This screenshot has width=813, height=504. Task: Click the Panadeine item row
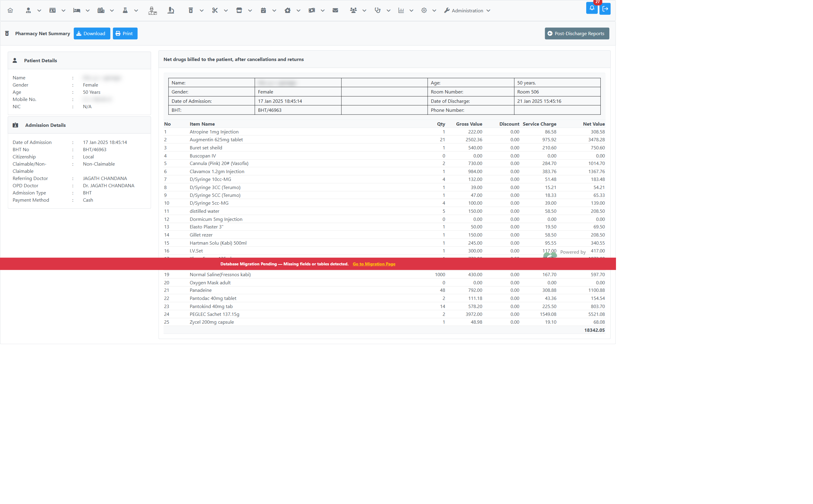tap(384, 290)
